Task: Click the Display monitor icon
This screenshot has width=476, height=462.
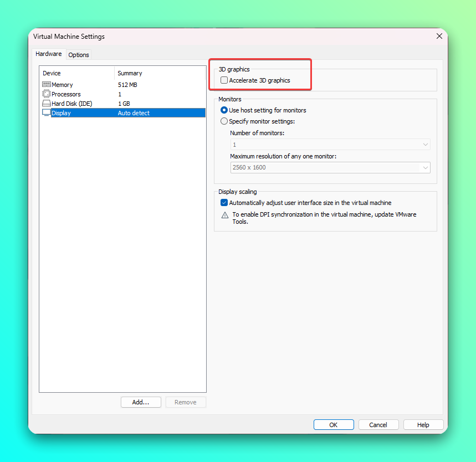Action: 47,112
